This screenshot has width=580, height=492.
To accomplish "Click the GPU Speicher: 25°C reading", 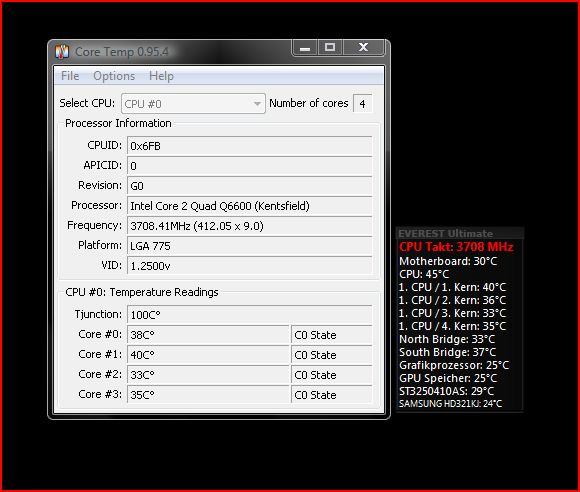I will click(x=448, y=378).
